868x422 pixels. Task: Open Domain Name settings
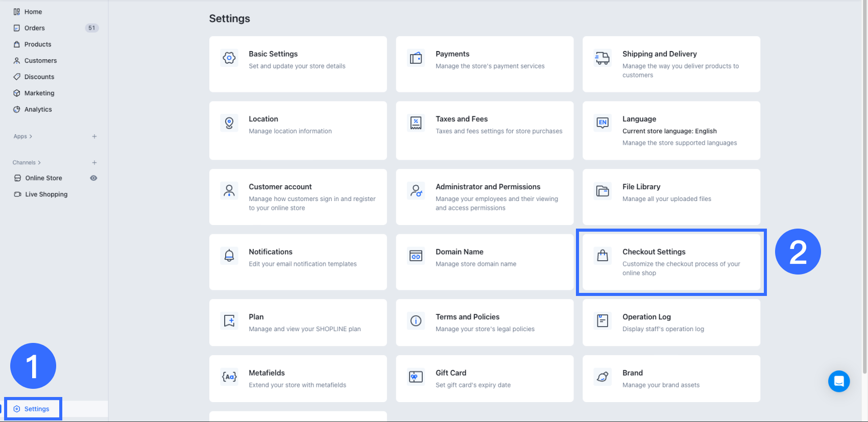pos(460,252)
